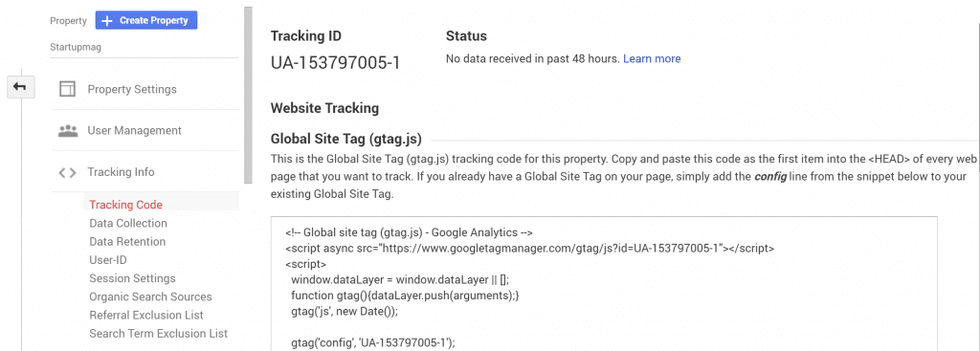Follow the Learn more link
Viewport: 980px width, 351px height.
pos(652,58)
